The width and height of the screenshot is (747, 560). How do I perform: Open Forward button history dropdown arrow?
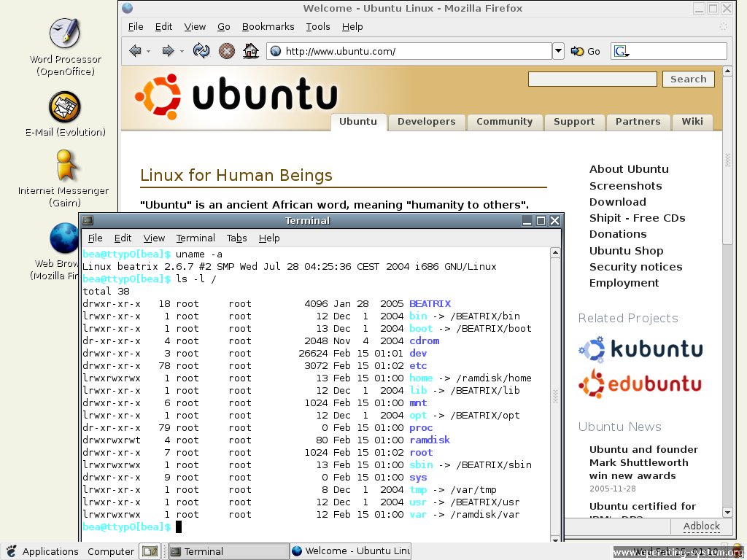(182, 51)
